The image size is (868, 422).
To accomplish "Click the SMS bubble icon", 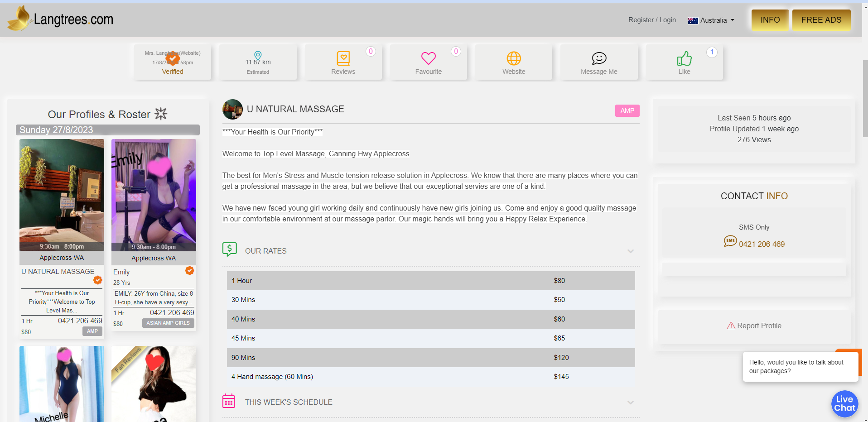I will click(730, 241).
